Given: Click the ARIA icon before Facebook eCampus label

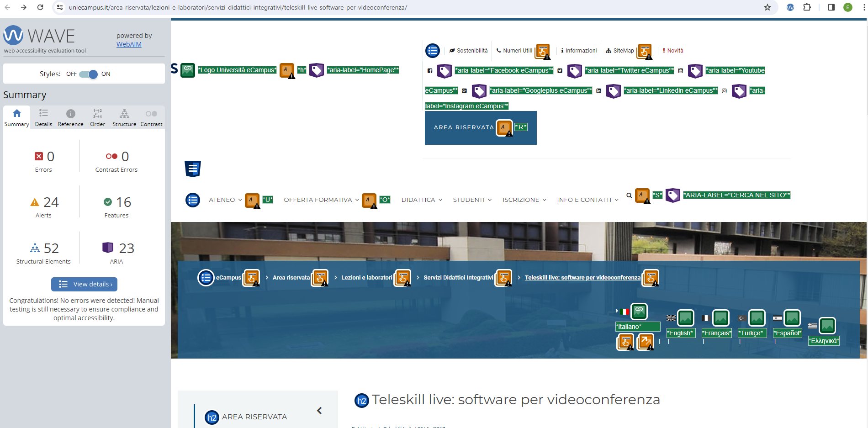Looking at the screenshot, I should coord(445,71).
